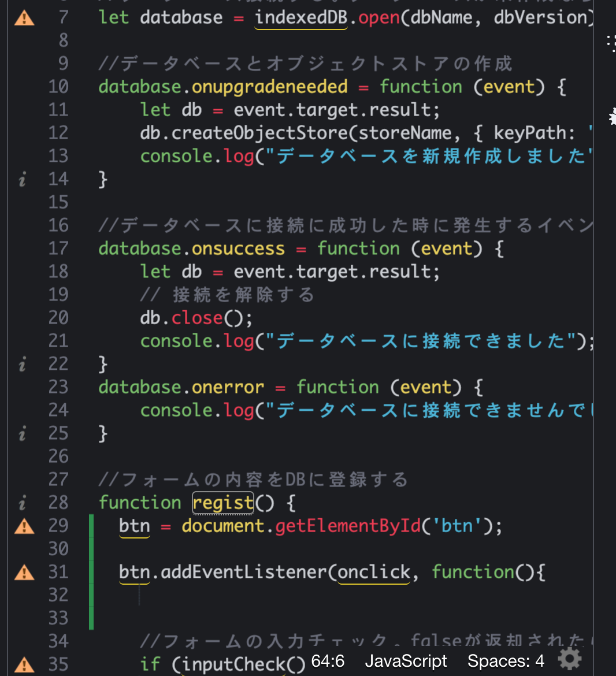
Task: Select the info icon beside line 14
Action: (21, 179)
